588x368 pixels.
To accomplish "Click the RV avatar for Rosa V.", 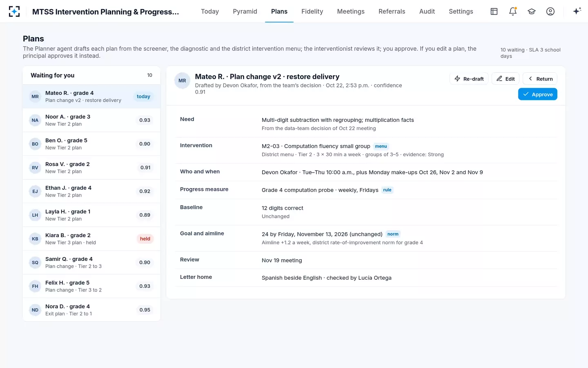I will (x=35, y=168).
